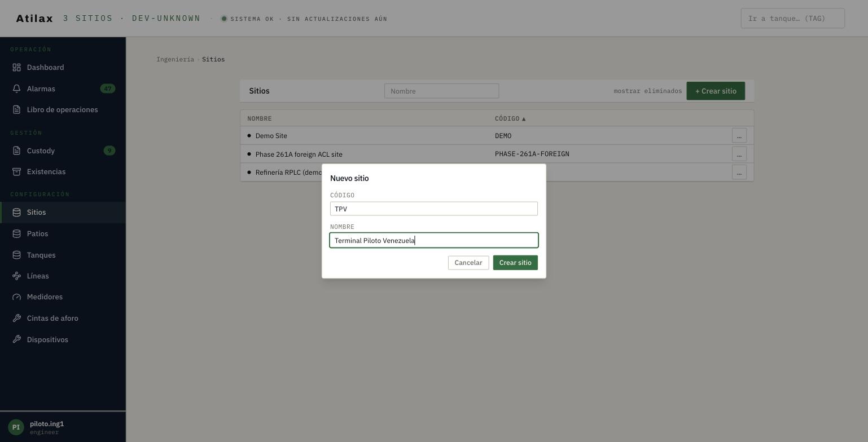The width and height of the screenshot is (868, 442).
Task: Sort table by CÓDIGO column arrow
Action: (x=524, y=119)
